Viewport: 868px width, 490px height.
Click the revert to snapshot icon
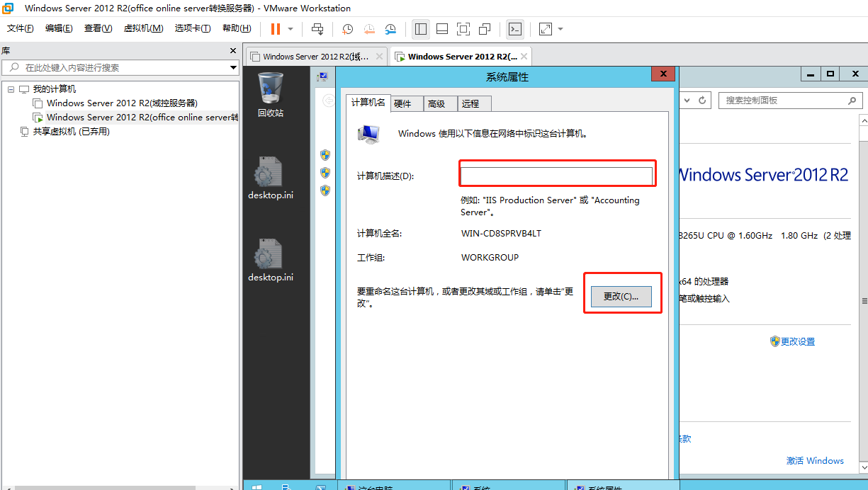pyautogui.click(x=369, y=29)
